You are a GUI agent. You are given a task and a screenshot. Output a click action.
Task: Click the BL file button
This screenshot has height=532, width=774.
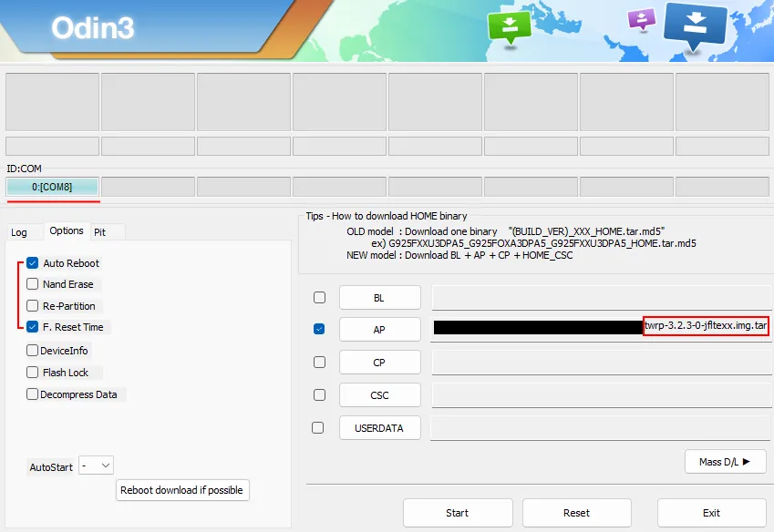click(x=379, y=298)
